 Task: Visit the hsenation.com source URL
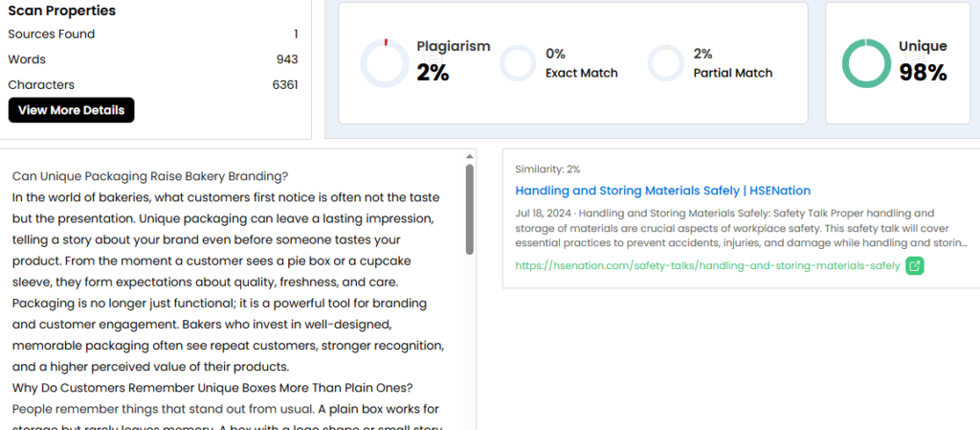tap(707, 265)
